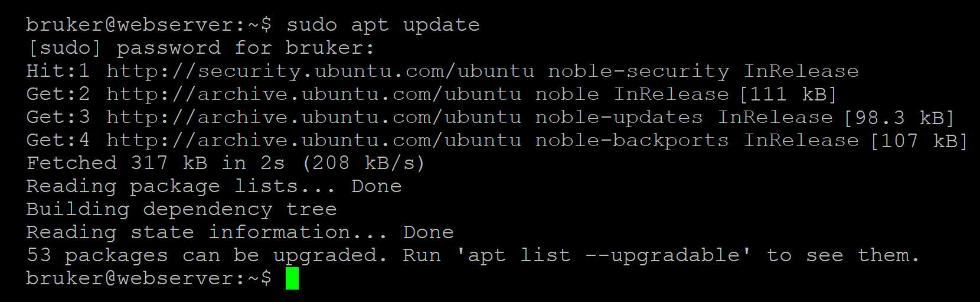Click the 'Reading state information... Done' line

click(240, 232)
